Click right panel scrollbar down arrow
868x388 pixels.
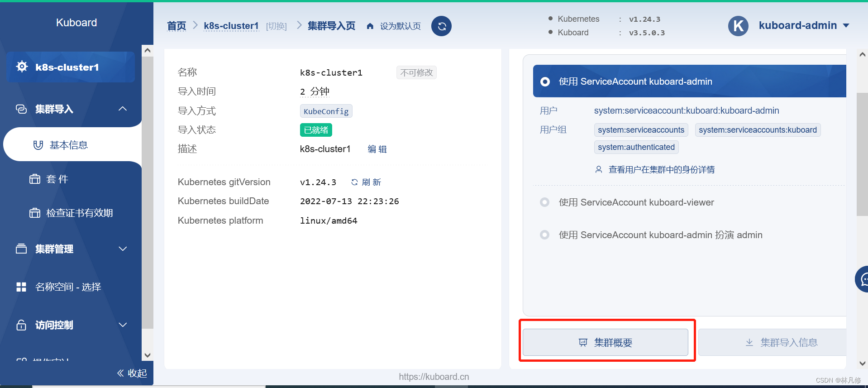(x=862, y=363)
